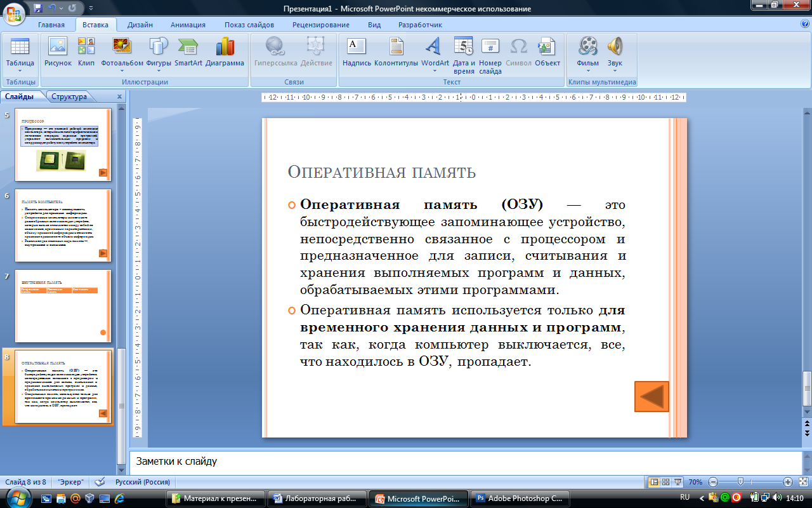The width and height of the screenshot is (812, 508).
Task: Expand the Фигуры shapes gallery
Action: click(158, 70)
